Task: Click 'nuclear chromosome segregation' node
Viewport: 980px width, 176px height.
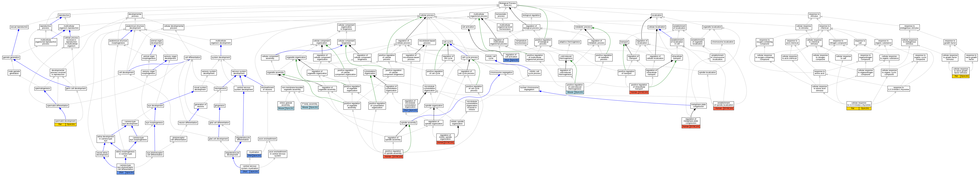Action: [x=529, y=88]
